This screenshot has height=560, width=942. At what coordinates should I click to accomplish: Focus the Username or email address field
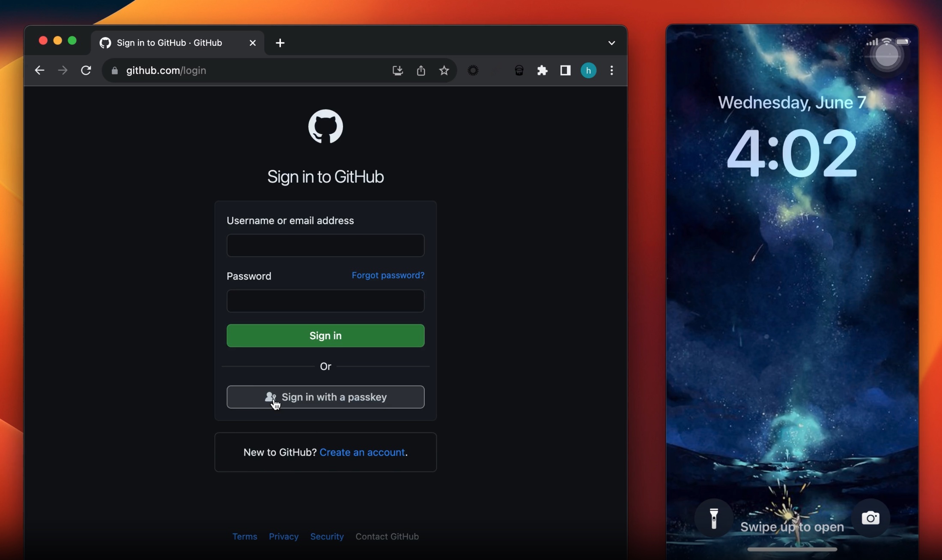coord(325,245)
